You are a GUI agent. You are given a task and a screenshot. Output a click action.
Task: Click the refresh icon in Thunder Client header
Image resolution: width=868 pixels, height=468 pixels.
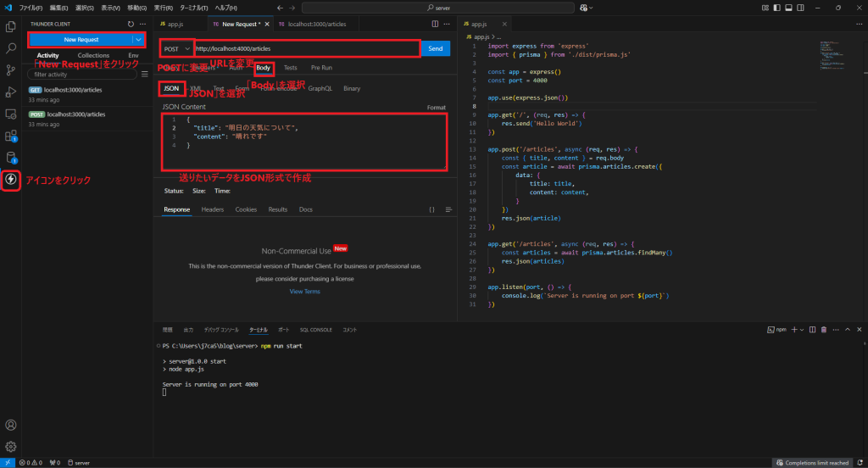tap(130, 25)
